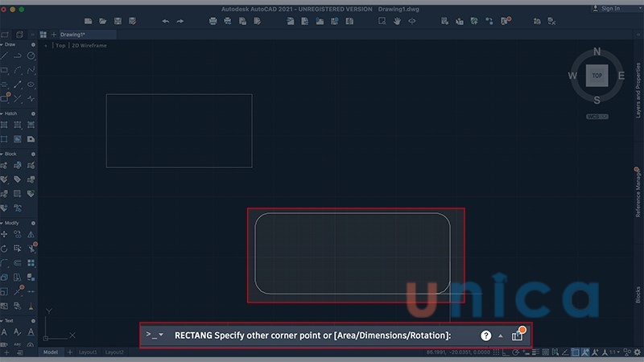Select the Polyline tool in Draw panel

[18, 56]
